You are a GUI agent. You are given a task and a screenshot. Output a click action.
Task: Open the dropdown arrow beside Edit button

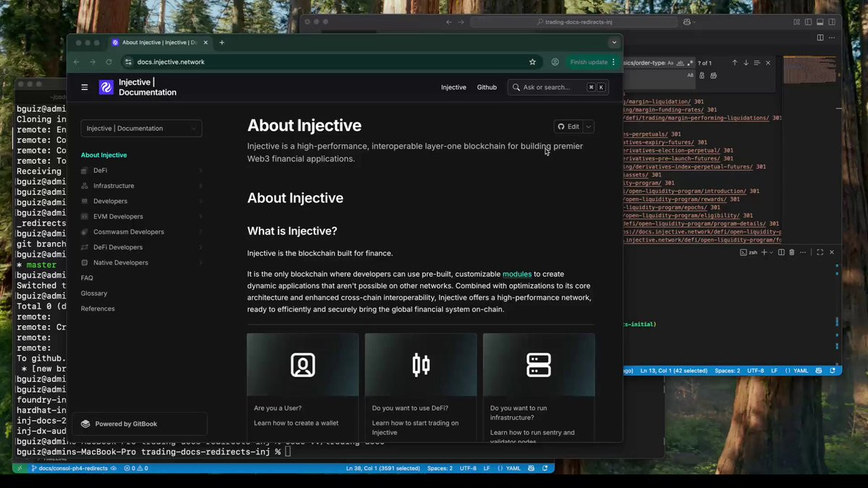[x=589, y=127]
